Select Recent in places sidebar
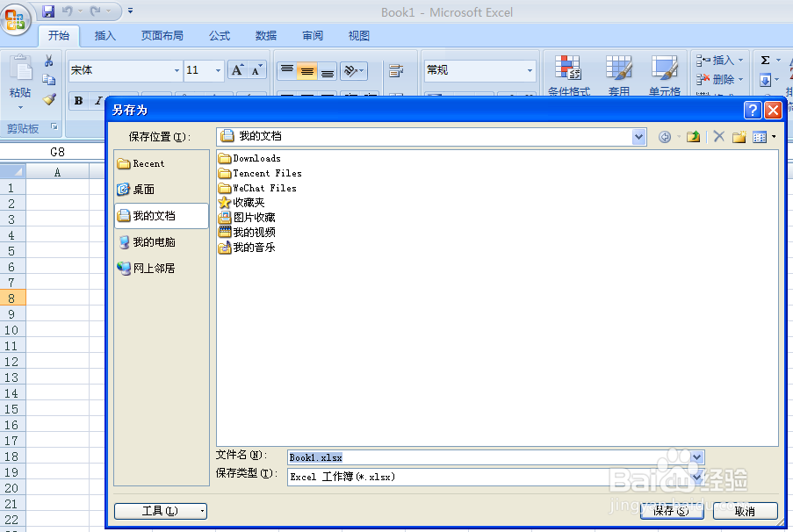Screen dimensions: 793x532 pos(162,164)
